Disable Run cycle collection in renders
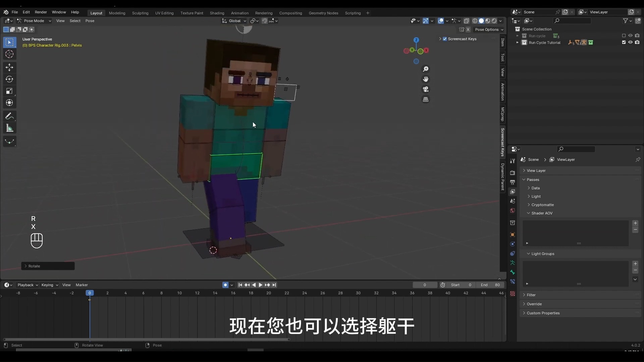Screen dimensions: 644x362 (638, 36)
